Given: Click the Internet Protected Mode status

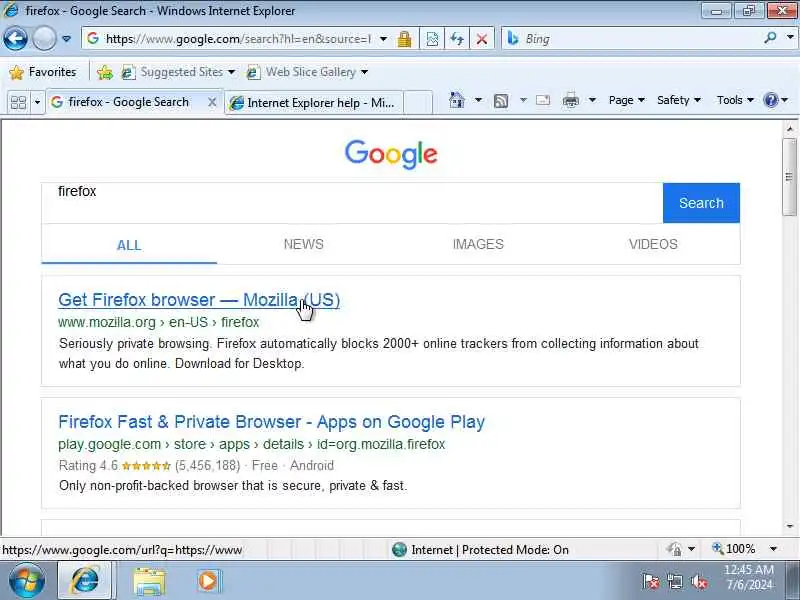Looking at the screenshot, I should pyautogui.click(x=480, y=550).
